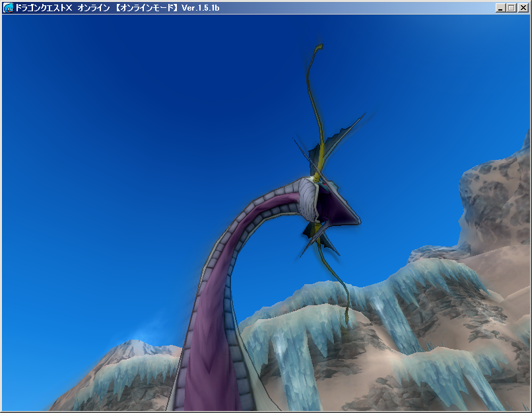
Task: Minimize the Dragon Quest X window
Action: (500, 8)
